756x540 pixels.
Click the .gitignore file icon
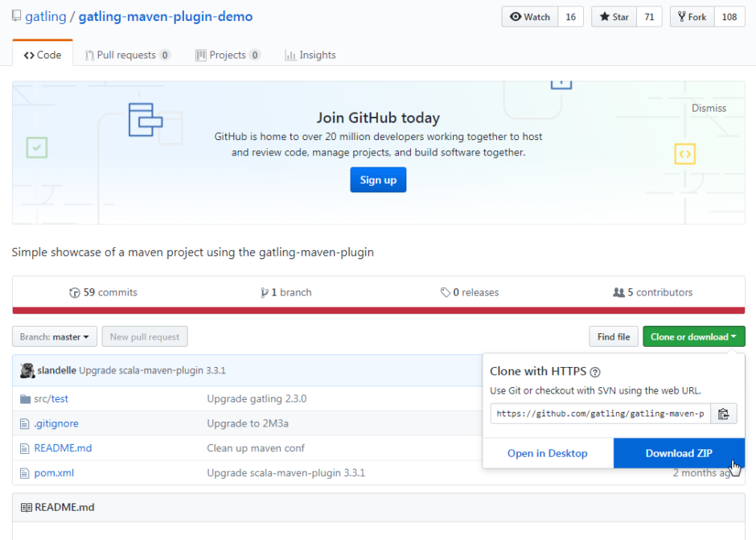pos(25,423)
